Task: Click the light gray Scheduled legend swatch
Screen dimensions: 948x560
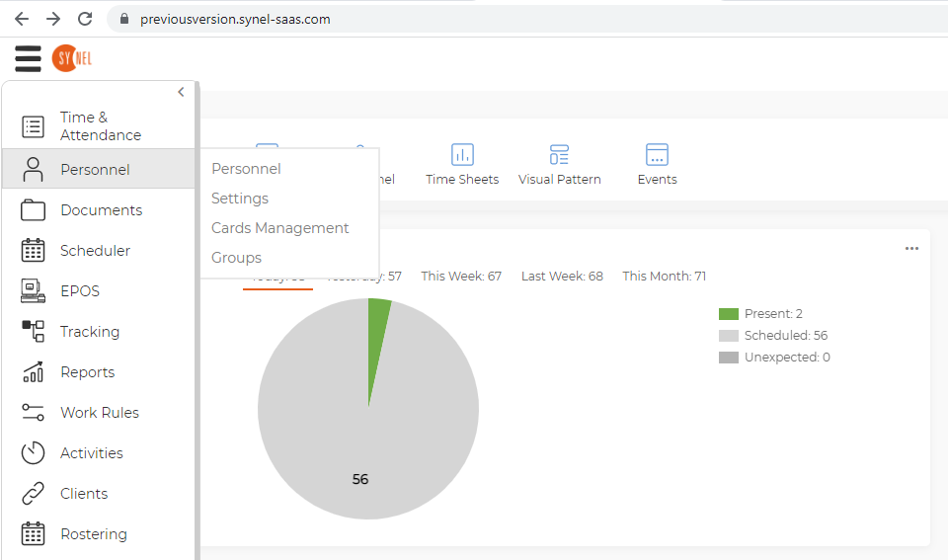Action: pos(729,336)
